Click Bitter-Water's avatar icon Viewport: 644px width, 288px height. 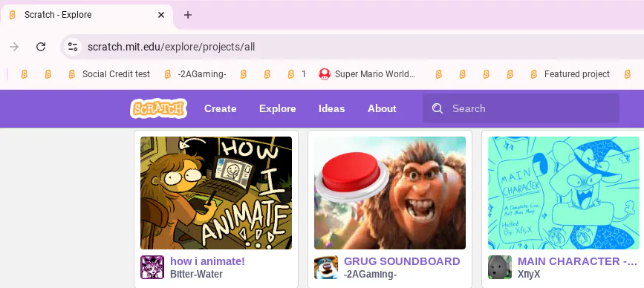tap(152, 267)
